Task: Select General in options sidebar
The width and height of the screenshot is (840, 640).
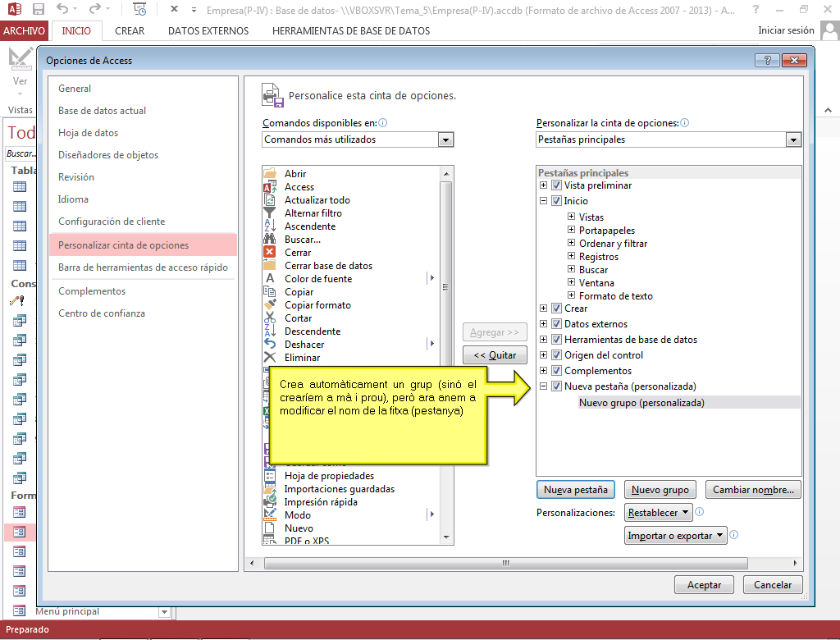Action: click(x=143, y=89)
